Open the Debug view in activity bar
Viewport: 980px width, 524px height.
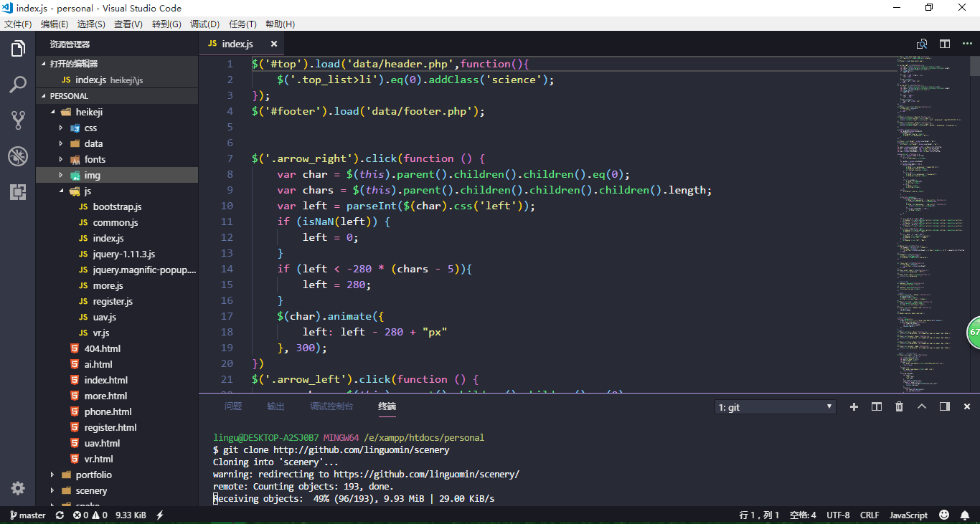point(18,156)
